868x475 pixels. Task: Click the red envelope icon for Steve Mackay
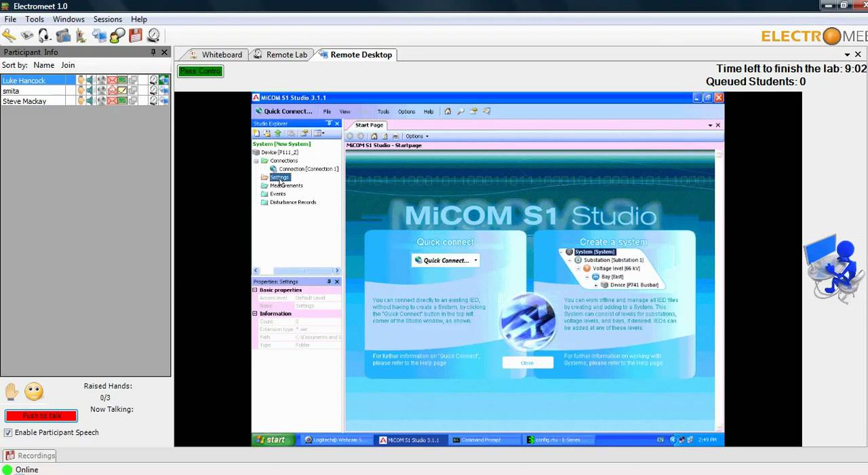112,101
